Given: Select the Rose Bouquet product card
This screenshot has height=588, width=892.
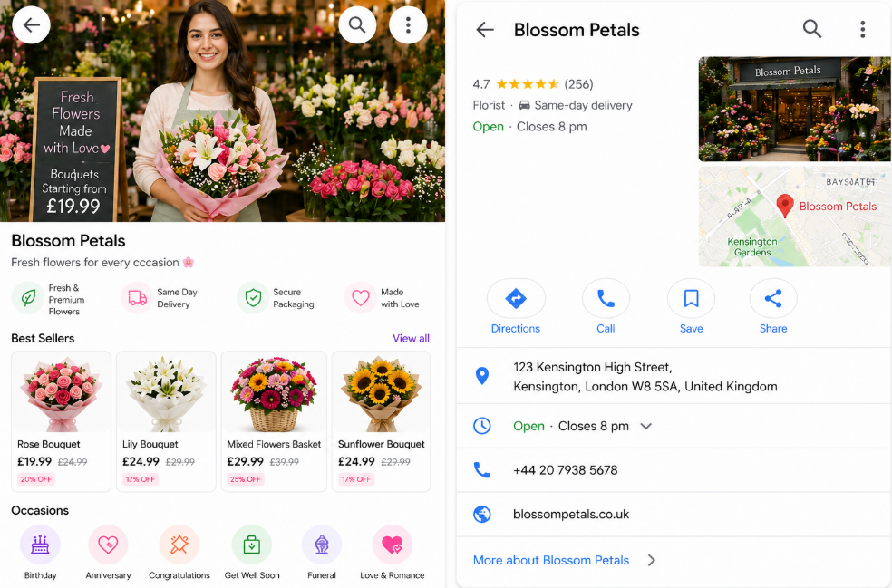Looking at the screenshot, I should click(x=61, y=420).
